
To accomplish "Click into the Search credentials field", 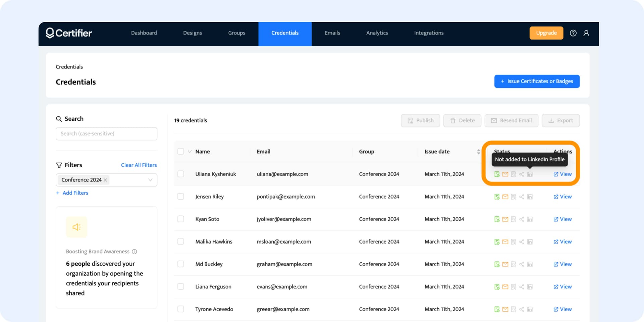I will [x=106, y=133].
